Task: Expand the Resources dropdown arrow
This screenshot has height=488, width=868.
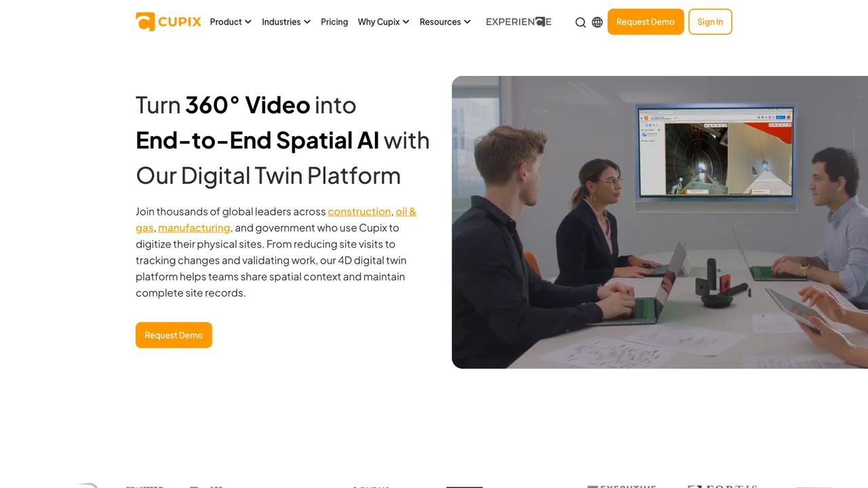Action: (x=467, y=22)
